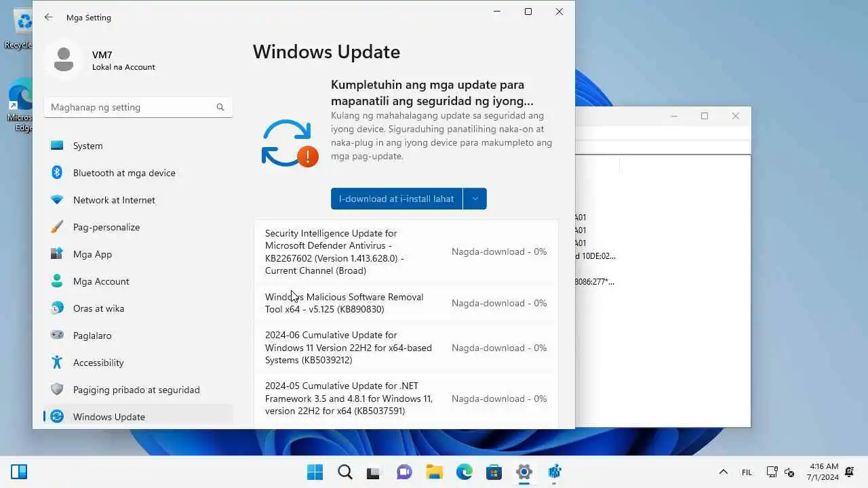Viewport: 868px width, 488px height.
Task: Click 2024-05 .NET Framework update KB5037591 entry
Action: point(406,399)
